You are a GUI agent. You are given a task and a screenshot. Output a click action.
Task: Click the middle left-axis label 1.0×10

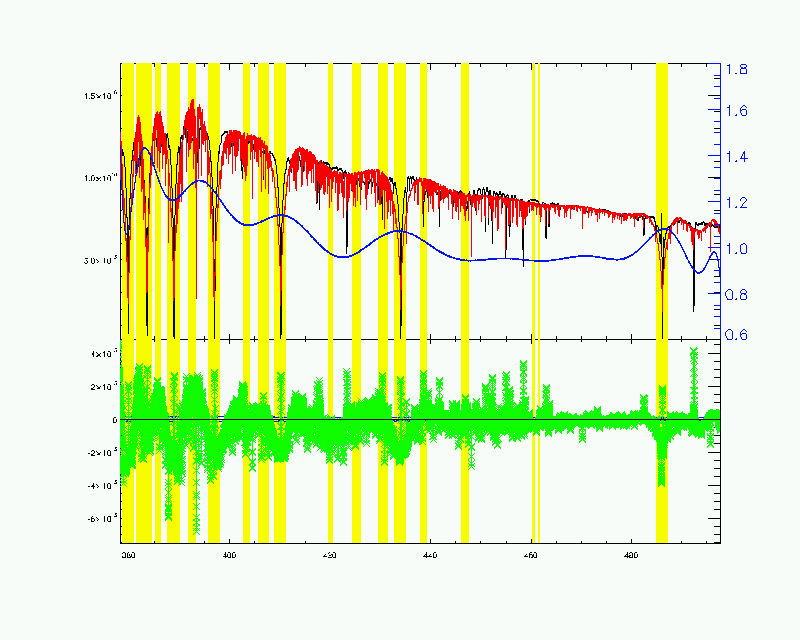click(x=101, y=177)
